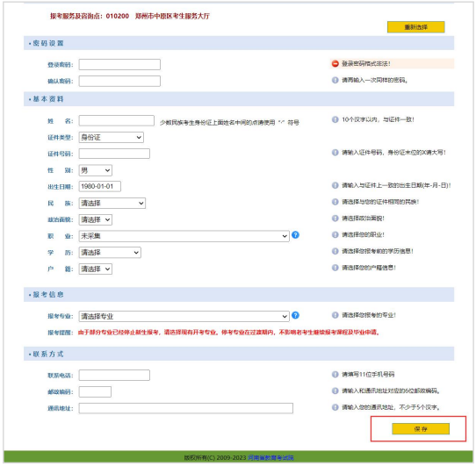Click the info icon beside 10个汉字以内
This screenshot has width=476, height=466.
[335, 119]
